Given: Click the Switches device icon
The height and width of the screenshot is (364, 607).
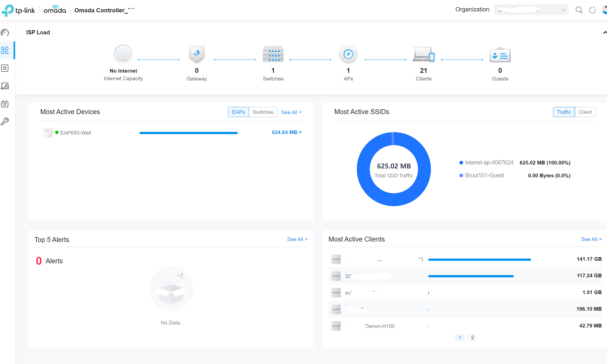Looking at the screenshot, I should [x=273, y=54].
